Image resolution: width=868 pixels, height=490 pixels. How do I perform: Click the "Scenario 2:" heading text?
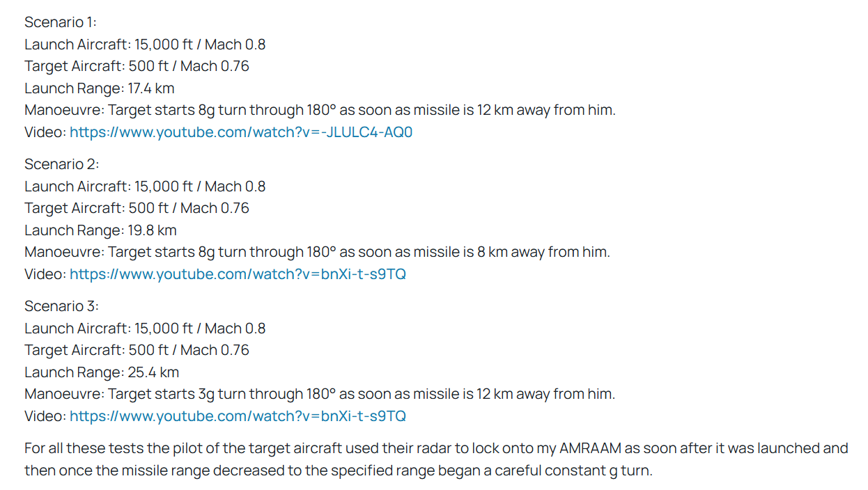pyautogui.click(x=62, y=164)
